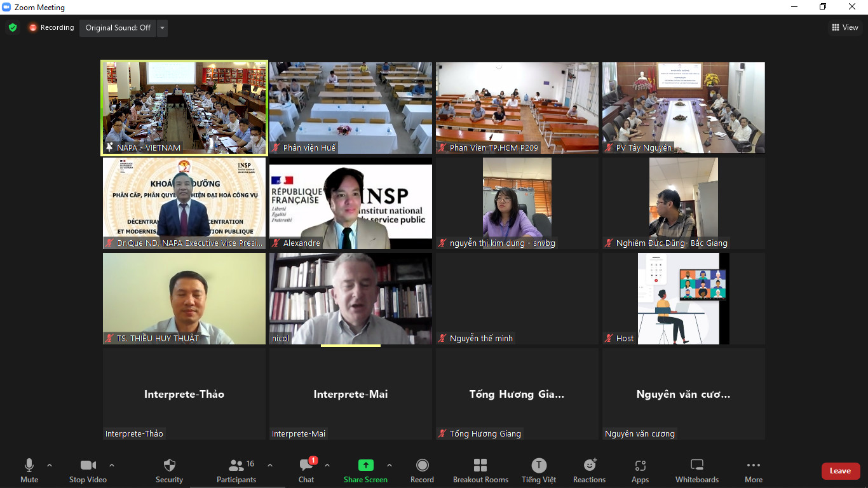
Task: Toggle the Original Sound: Off button
Action: tap(118, 27)
